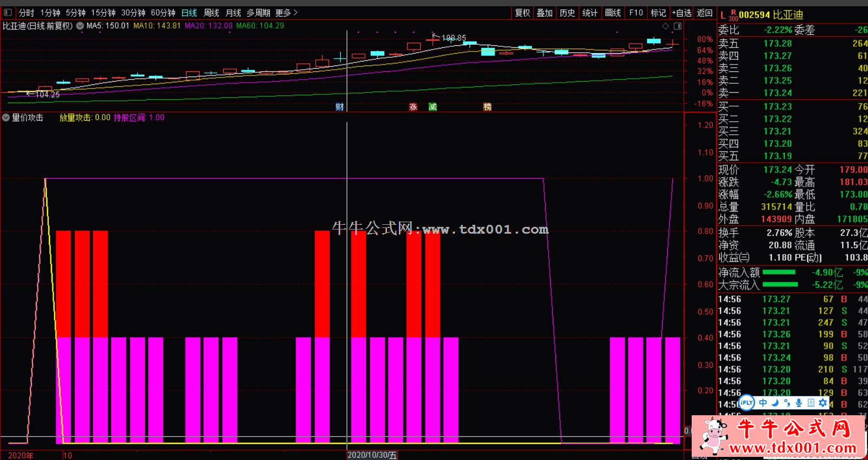Click the tick row with 173.27 volume 67
Screen dimensions: 868x460
pos(793,299)
